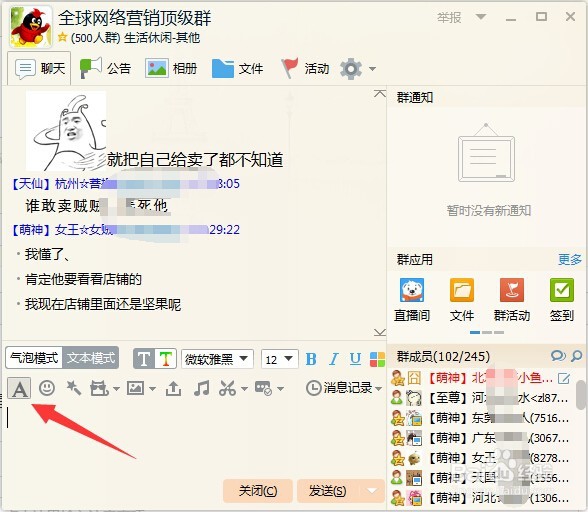
Task: Click the scissors screenshot icon
Action: click(x=228, y=388)
